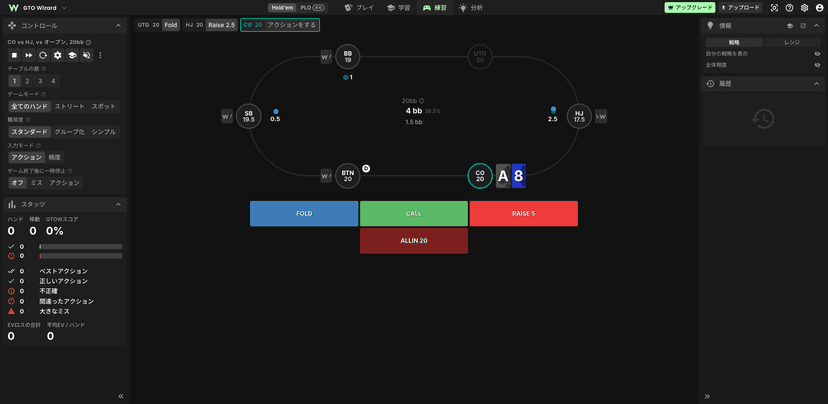Toggle the muted sound icon in Controls
The width and height of the screenshot is (828, 404).
[87, 55]
